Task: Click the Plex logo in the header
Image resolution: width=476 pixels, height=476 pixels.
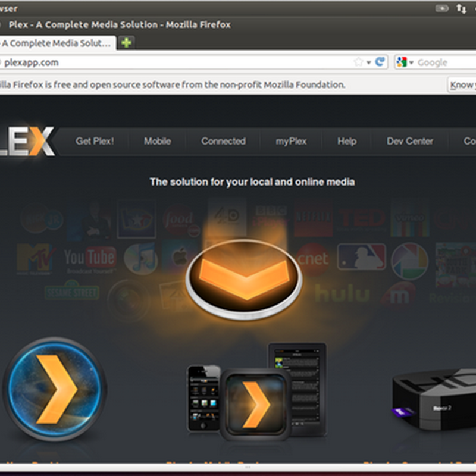Action: 27,141
